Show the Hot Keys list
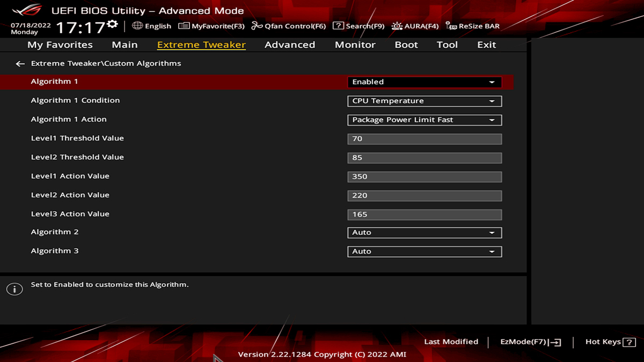 point(611,342)
